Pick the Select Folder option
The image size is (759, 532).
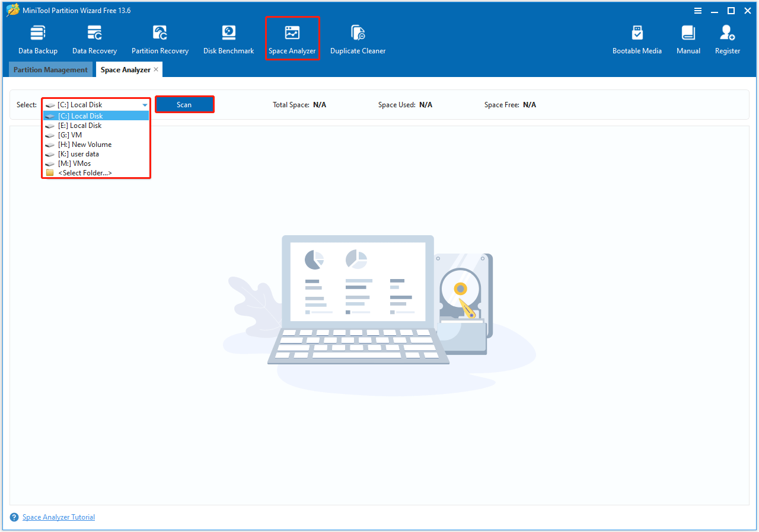click(87, 172)
